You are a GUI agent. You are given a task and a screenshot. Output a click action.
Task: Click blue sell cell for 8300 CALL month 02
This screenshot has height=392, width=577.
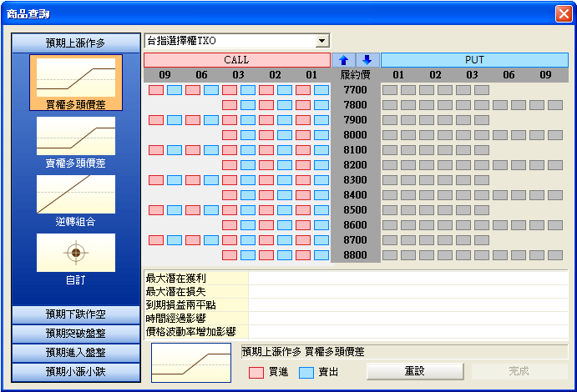click(x=285, y=180)
